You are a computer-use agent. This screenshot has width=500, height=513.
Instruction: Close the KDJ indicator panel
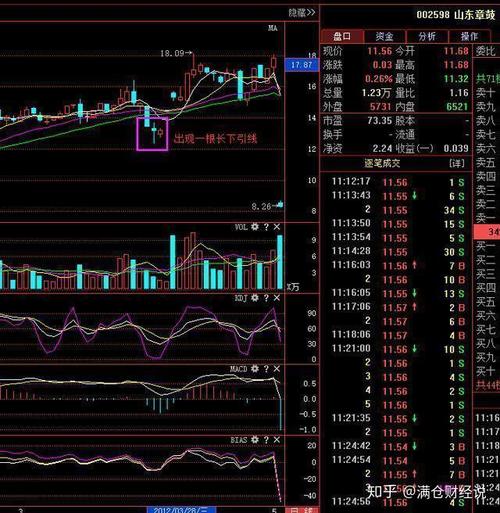point(277,298)
